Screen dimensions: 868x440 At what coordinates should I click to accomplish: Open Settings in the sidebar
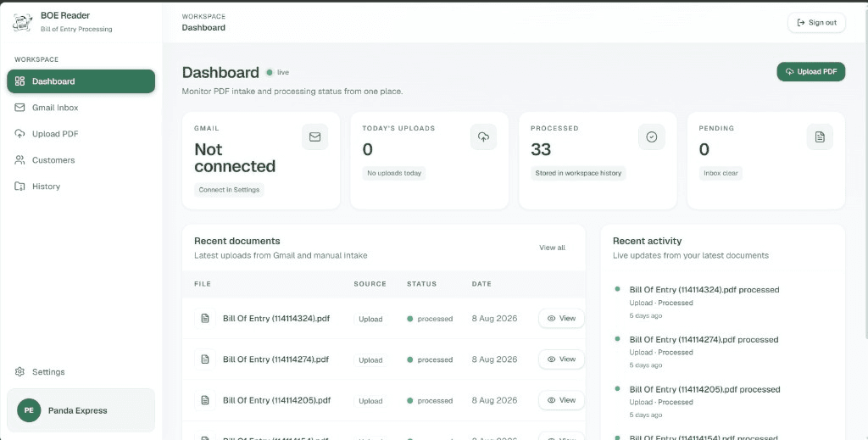(81, 372)
